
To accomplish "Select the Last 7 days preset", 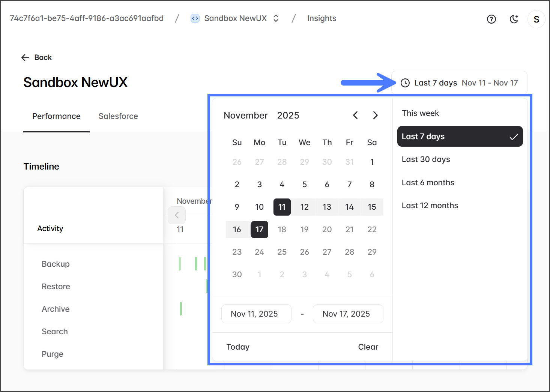I will coord(460,137).
